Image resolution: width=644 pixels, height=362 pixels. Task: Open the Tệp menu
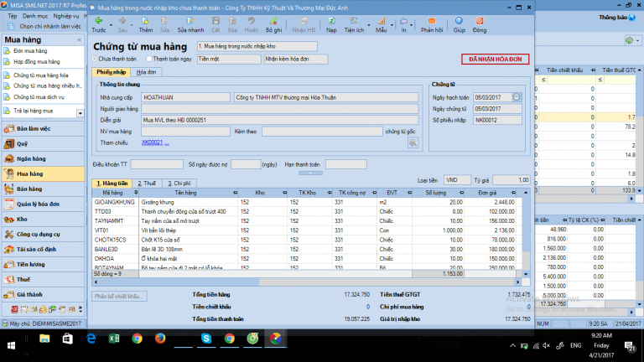point(13,16)
